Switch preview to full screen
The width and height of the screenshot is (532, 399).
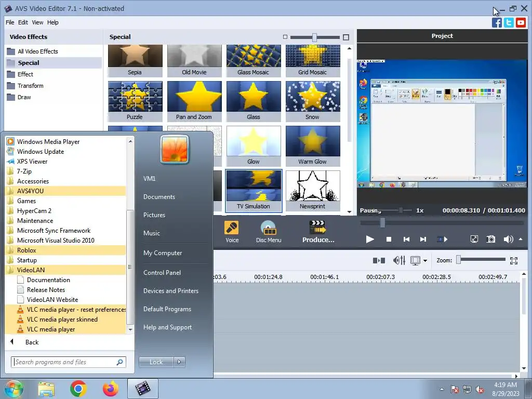pyautogui.click(x=474, y=239)
